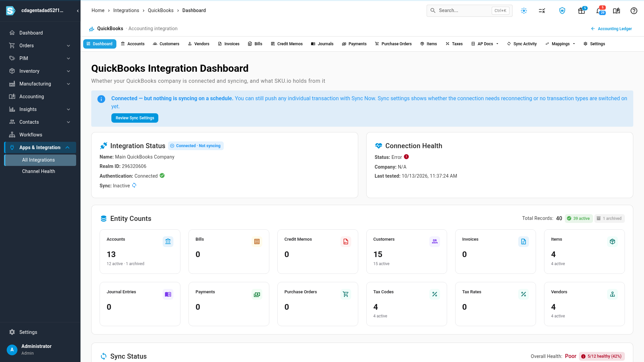This screenshot has width=644, height=362.
Task: Click the 39 active records badge
Action: 579,219
